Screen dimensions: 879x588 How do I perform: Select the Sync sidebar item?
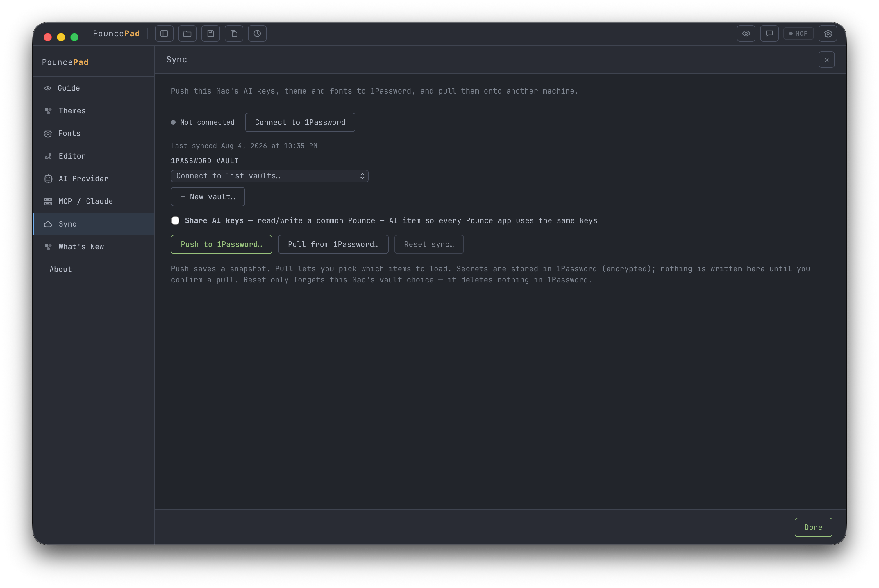(x=94, y=224)
